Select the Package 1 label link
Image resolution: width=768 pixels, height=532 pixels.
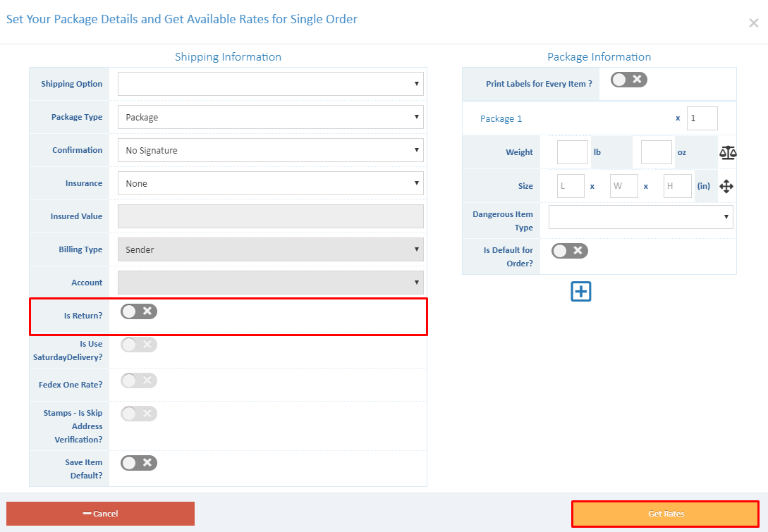click(501, 118)
